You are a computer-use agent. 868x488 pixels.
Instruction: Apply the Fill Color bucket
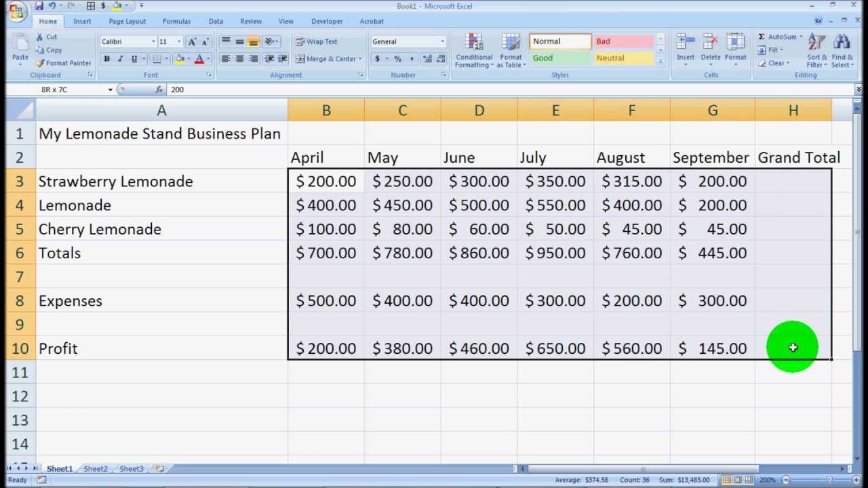point(180,59)
